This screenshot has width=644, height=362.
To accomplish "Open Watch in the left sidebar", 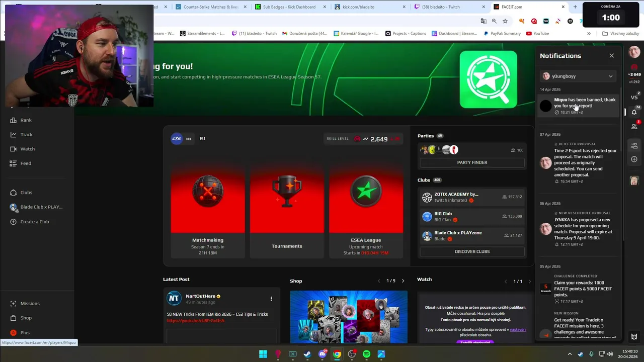I will (22, 149).
